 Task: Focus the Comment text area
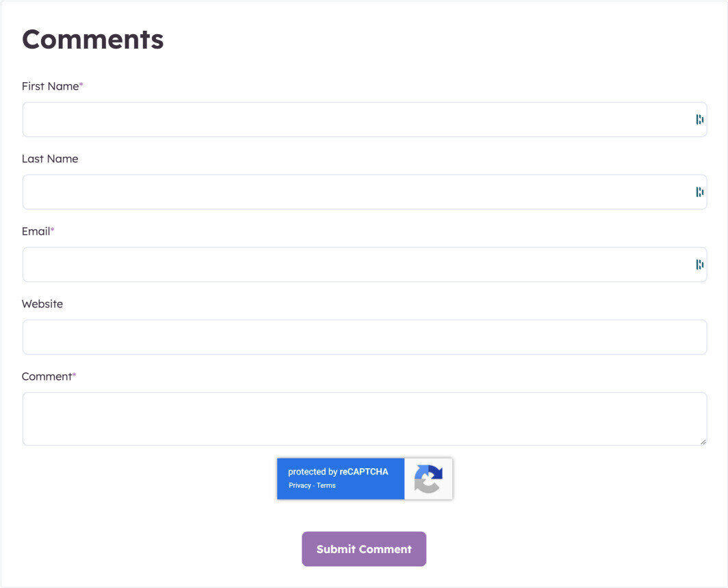point(365,419)
